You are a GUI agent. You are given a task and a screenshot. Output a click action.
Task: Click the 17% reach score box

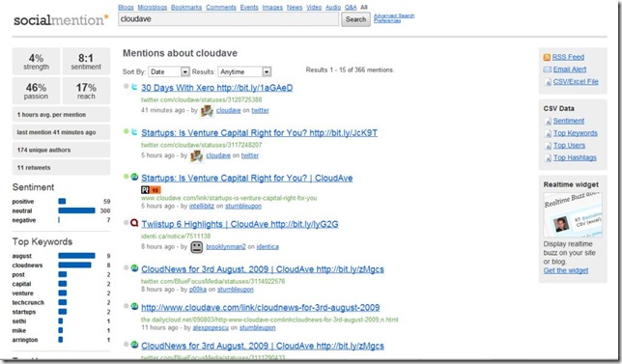(86, 91)
